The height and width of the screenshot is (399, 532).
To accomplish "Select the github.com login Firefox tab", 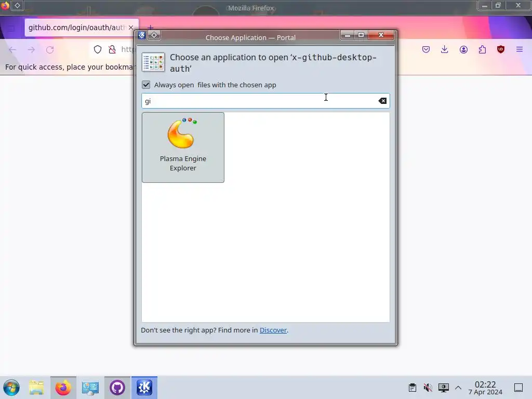I will coord(76,28).
